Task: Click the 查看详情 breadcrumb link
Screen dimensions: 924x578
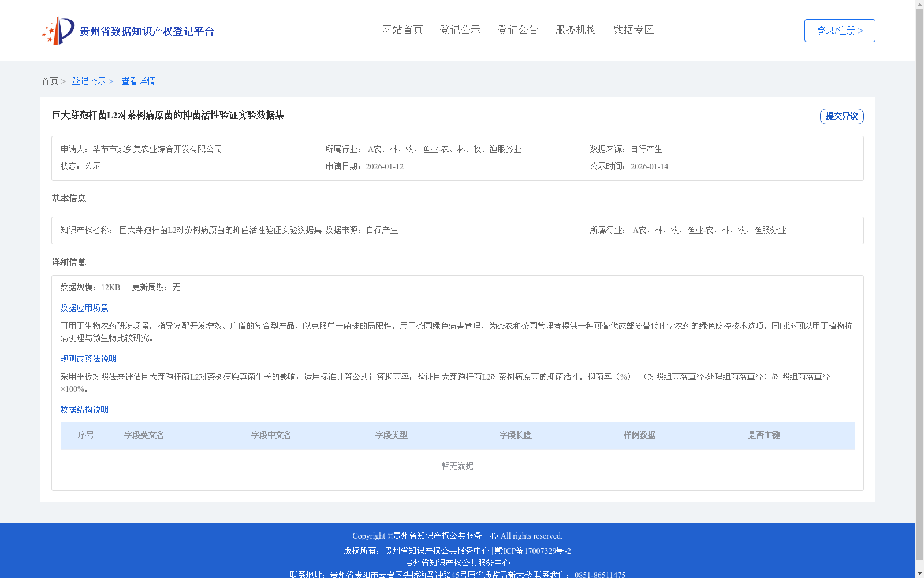Action: tap(138, 81)
